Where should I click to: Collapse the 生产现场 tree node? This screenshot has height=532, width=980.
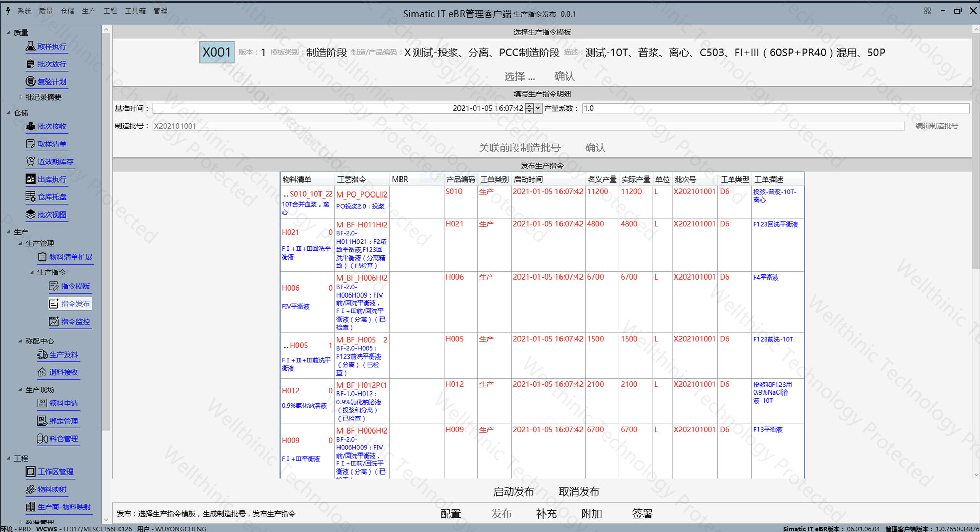pos(20,390)
